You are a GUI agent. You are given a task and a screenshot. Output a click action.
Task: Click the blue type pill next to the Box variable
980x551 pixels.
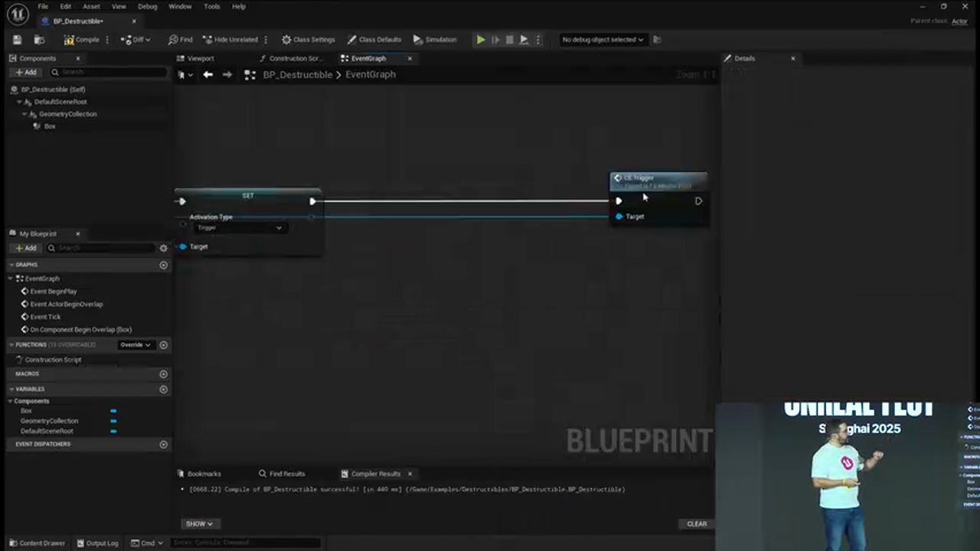pyautogui.click(x=113, y=410)
